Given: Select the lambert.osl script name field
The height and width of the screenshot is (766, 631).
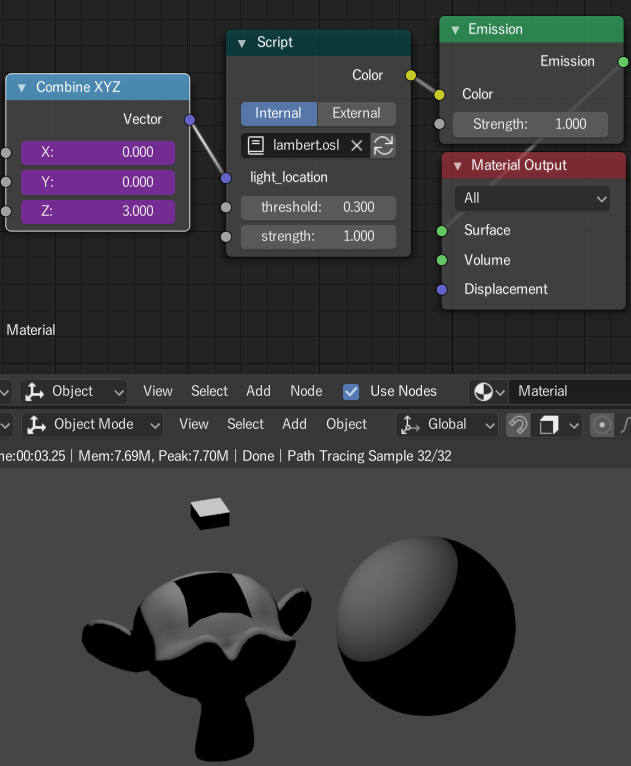Looking at the screenshot, I should pos(306,146).
